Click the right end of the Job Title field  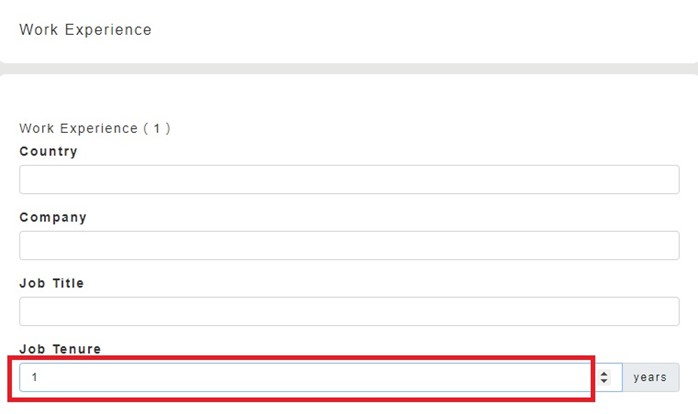click(x=665, y=312)
